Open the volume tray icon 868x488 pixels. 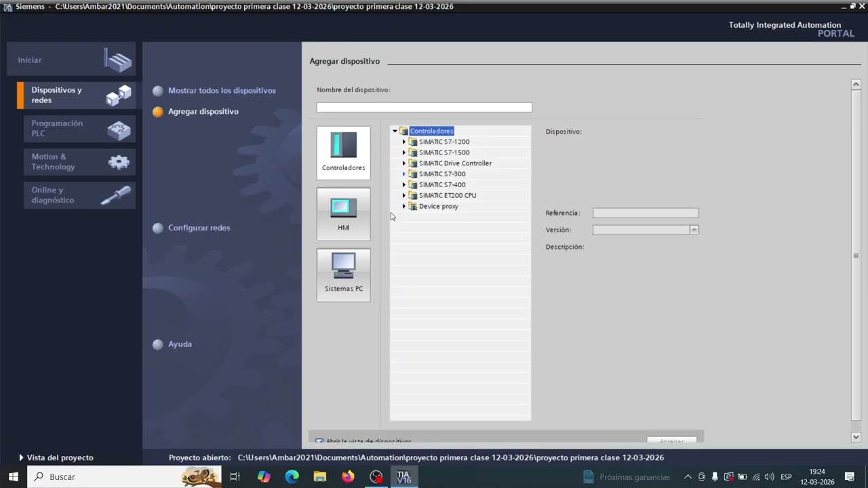[x=769, y=476]
